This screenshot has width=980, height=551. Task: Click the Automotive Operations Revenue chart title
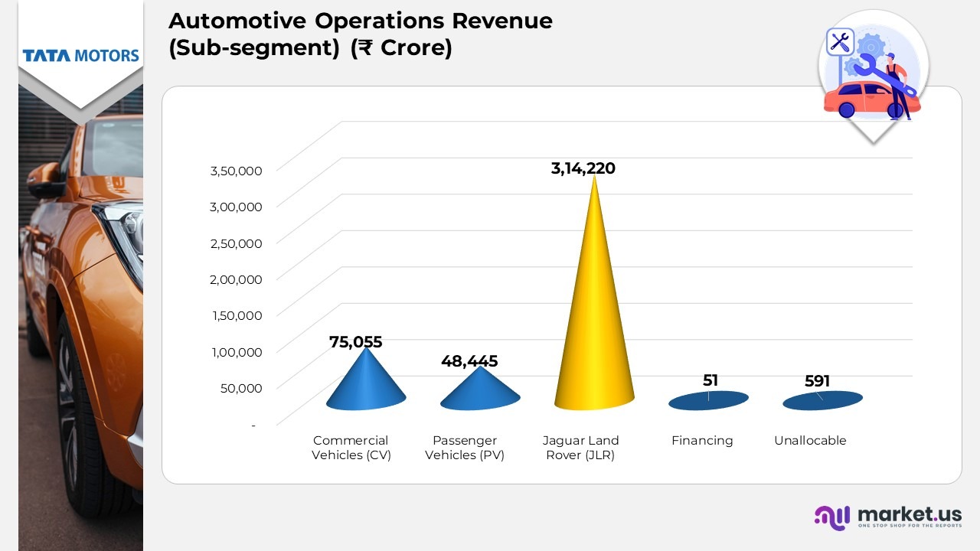tap(360, 34)
